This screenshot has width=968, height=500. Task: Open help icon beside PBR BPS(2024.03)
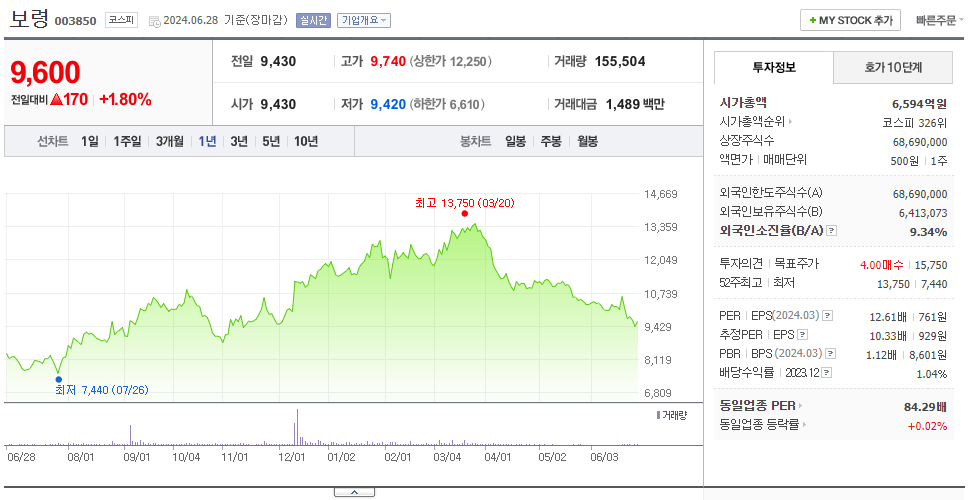pyautogui.click(x=831, y=354)
